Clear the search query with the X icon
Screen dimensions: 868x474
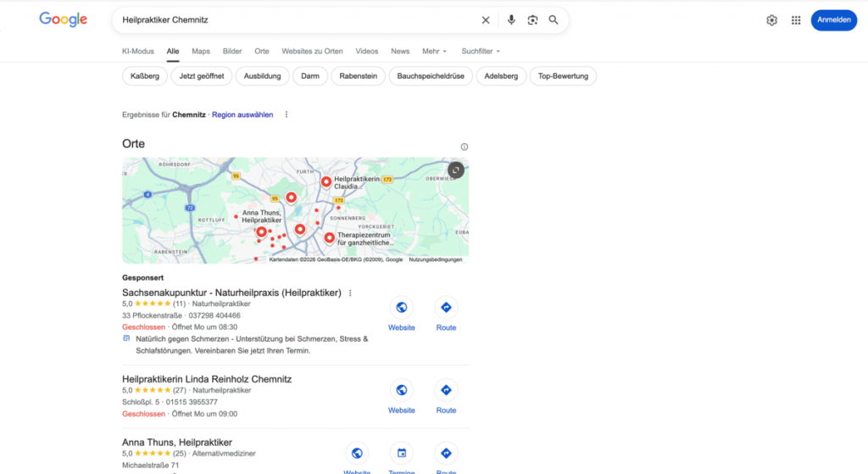[486, 20]
